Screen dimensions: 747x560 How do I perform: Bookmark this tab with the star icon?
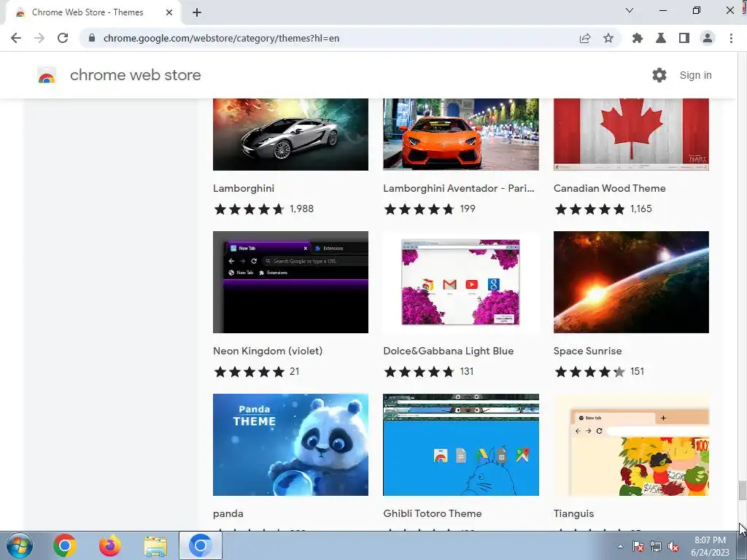608,38
